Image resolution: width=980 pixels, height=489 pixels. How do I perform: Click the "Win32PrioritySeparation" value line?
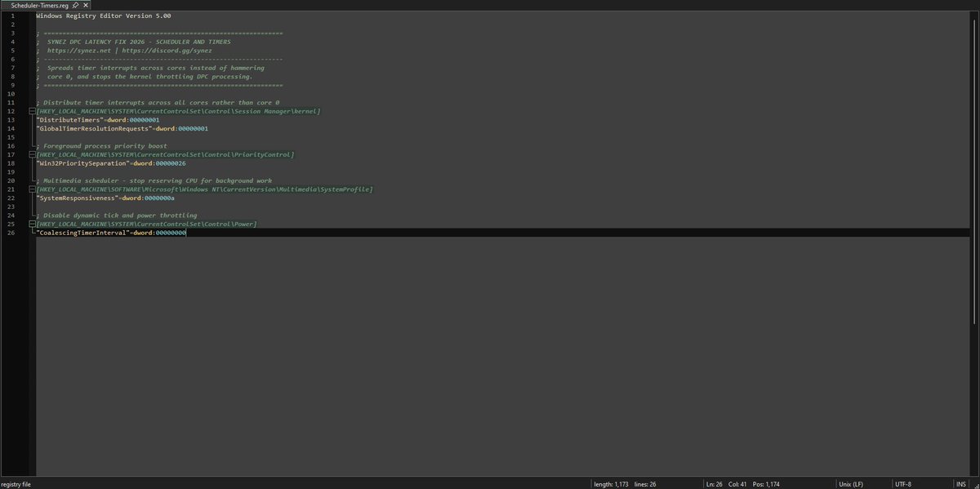click(x=111, y=163)
